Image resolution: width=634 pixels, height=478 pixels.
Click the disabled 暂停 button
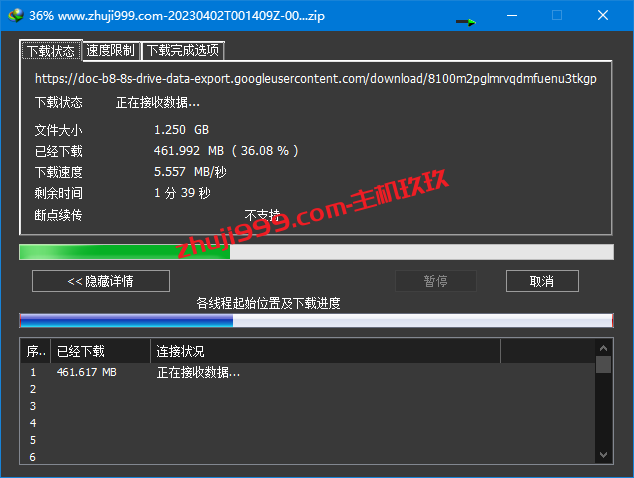point(436,281)
